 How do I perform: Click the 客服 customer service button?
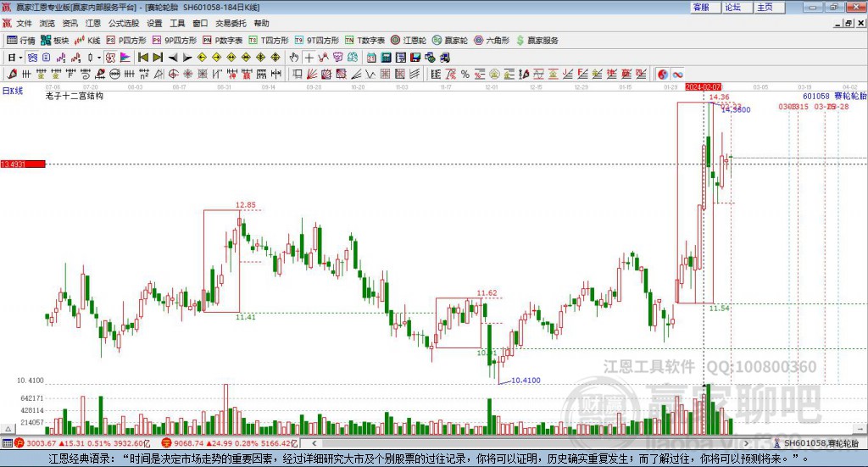click(x=704, y=7)
